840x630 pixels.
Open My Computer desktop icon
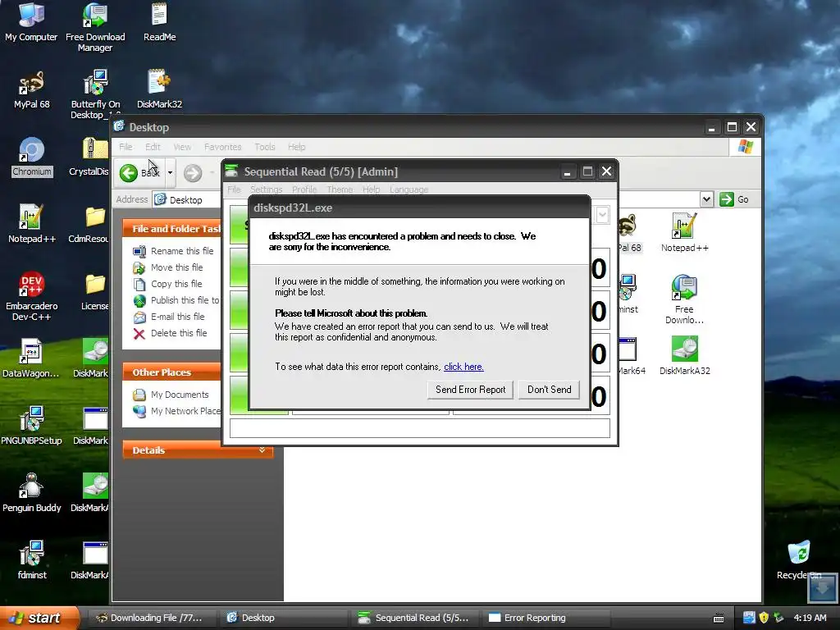point(31,21)
